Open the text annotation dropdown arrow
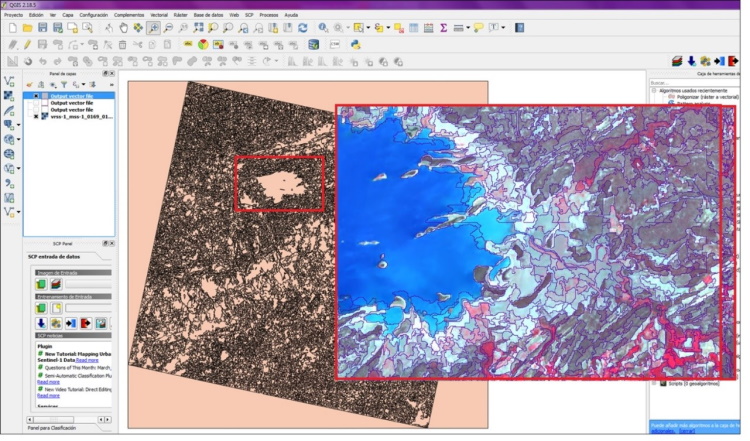750x441 pixels. 504,28
